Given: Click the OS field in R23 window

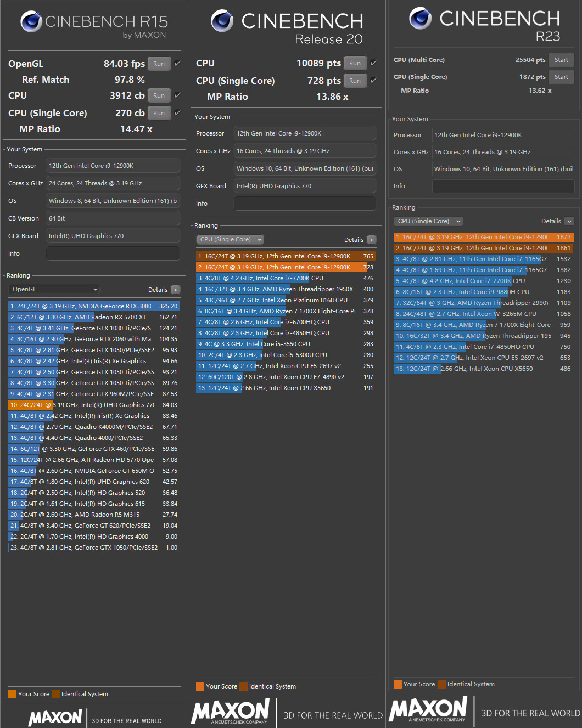Looking at the screenshot, I should (x=503, y=169).
